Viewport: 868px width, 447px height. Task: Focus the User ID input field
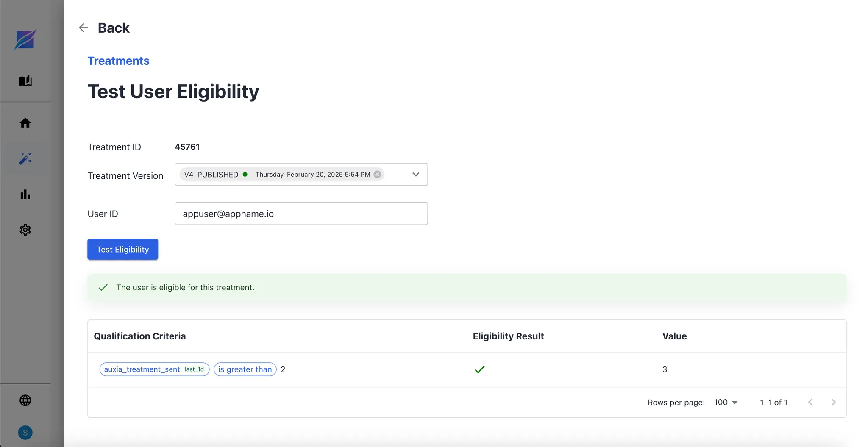[x=301, y=214]
